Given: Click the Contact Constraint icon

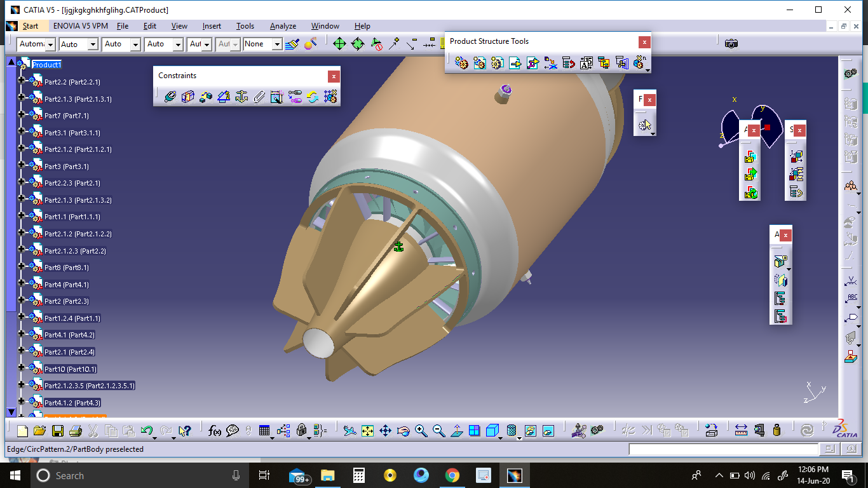Looking at the screenshot, I should pos(187,97).
